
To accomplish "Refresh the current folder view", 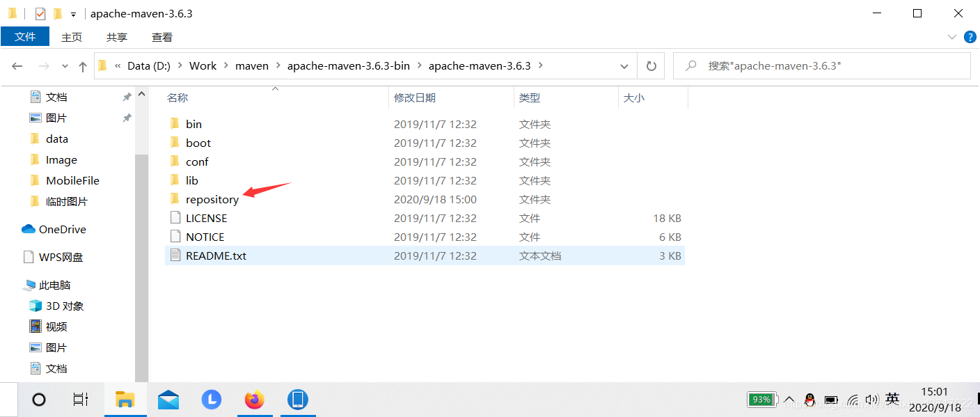I will click(651, 66).
